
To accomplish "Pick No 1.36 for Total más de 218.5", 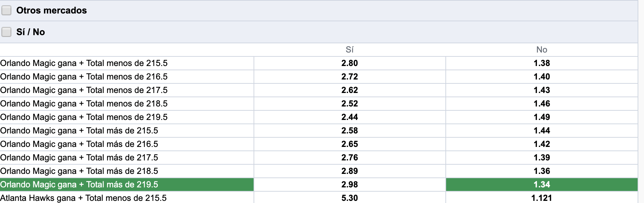I will [542, 171].
